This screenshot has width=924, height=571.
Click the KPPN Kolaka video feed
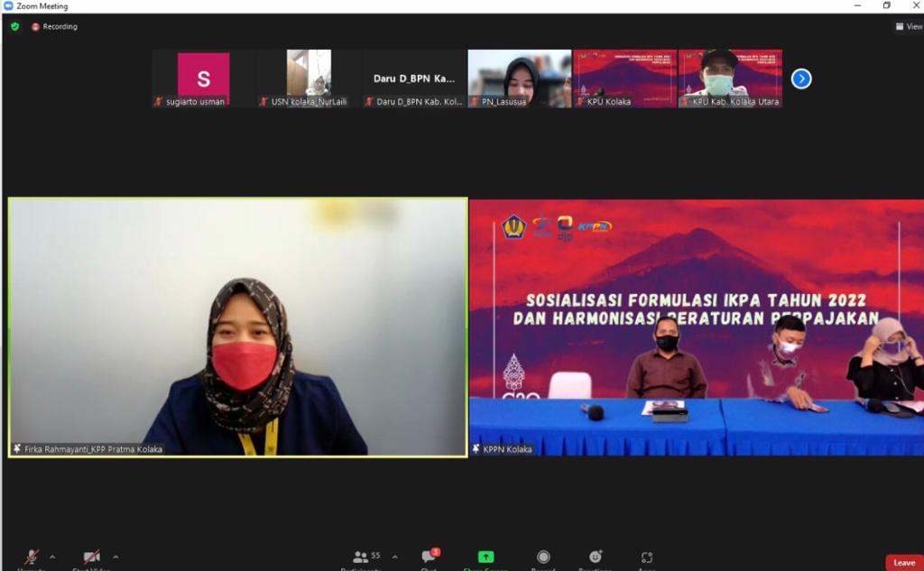(x=696, y=327)
